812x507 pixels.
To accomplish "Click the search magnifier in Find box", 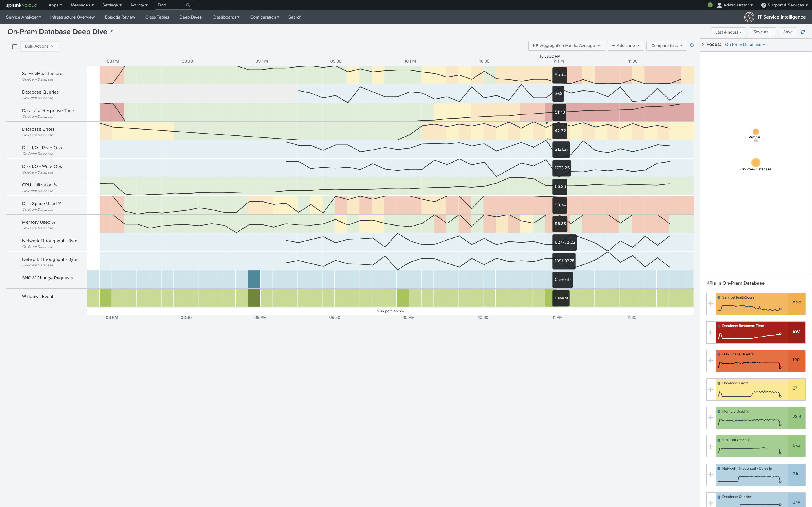I will (x=188, y=5).
